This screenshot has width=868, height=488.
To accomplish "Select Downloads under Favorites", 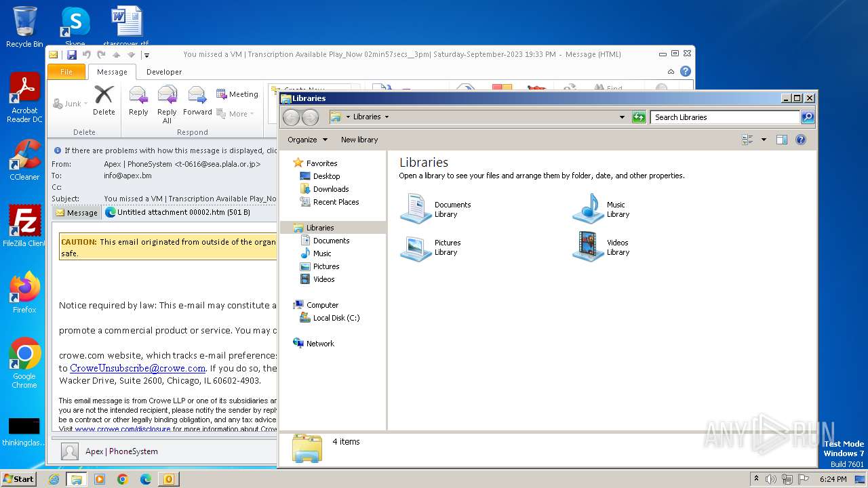I will click(x=330, y=189).
